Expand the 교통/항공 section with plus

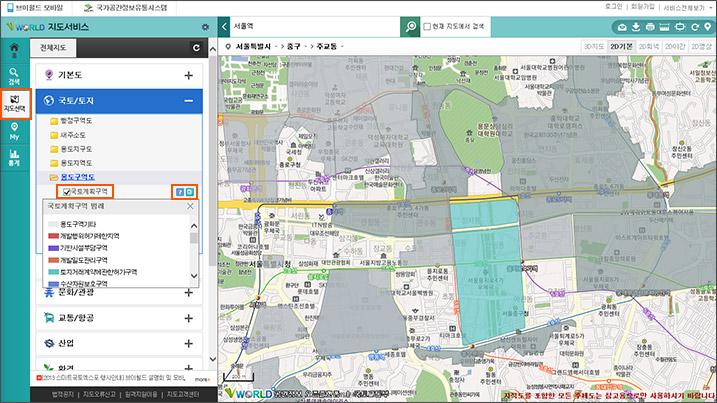[188, 318]
